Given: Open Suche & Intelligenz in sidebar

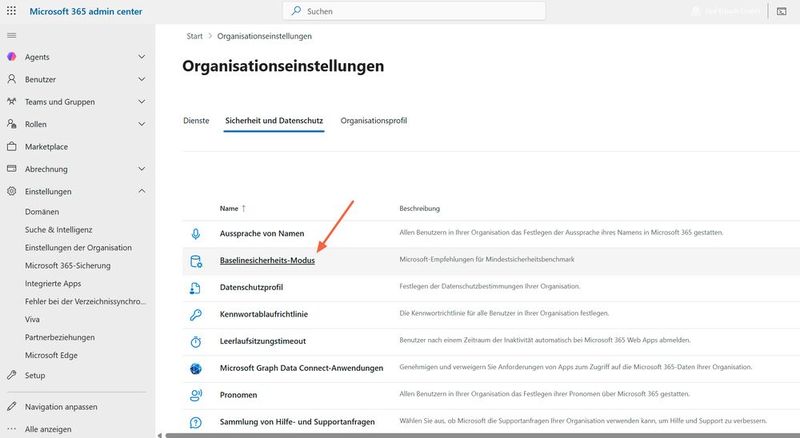Looking at the screenshot, I should click(59, 230).
